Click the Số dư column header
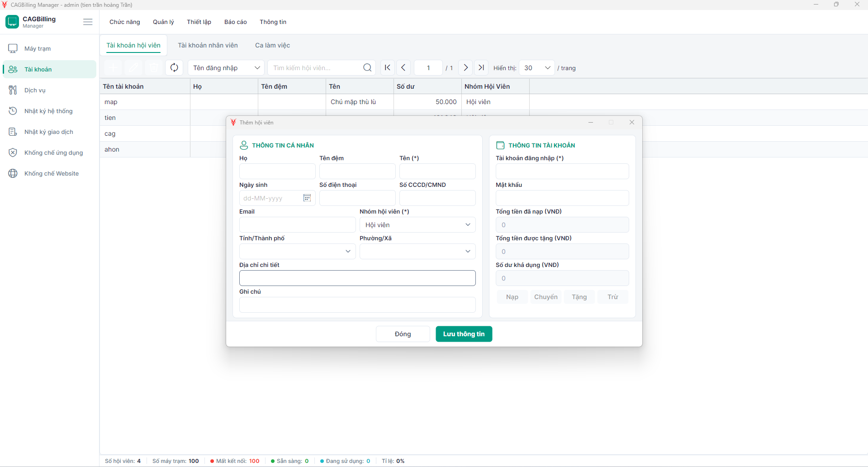The width and height of the screenshot is (868, 467). (427, 86)
